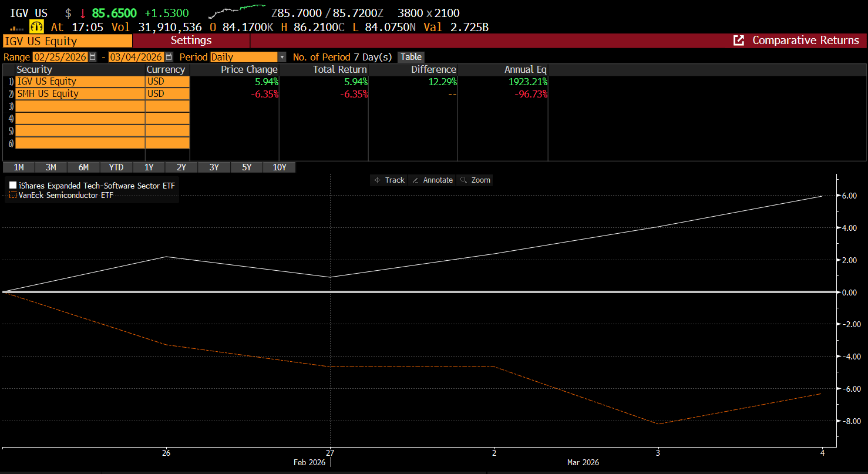This screenshot has height=474, width=868.
Task: Open the calendar picker for 03/04/2026
Action: pos(169,57)
